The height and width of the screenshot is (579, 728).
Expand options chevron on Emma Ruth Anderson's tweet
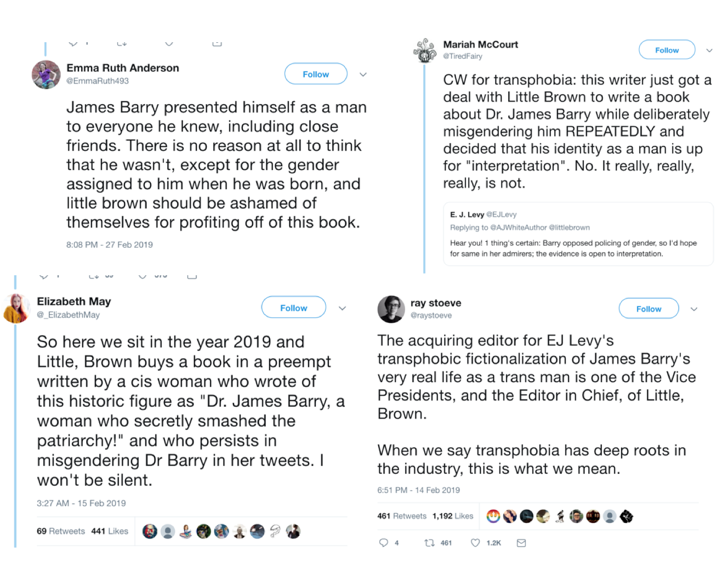(363, 75)
